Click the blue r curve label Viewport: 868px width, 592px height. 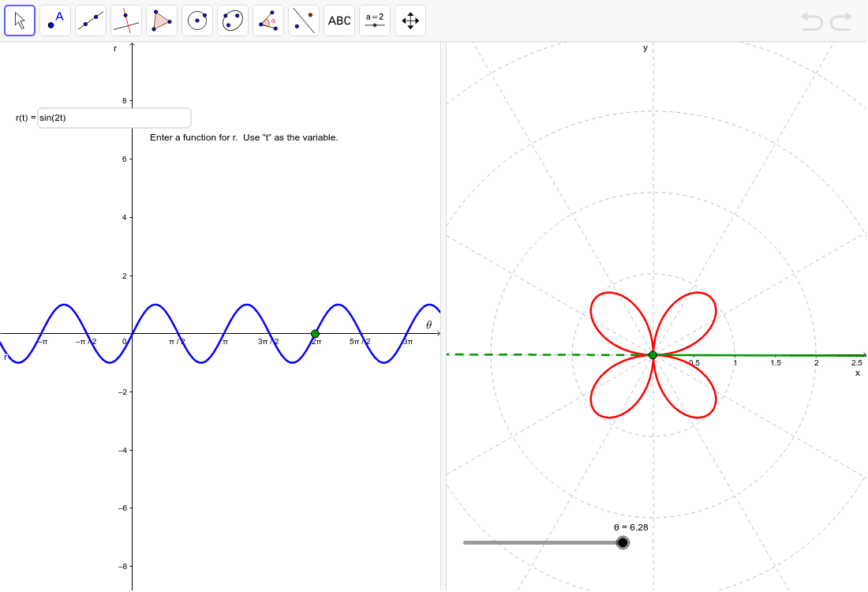[6, 358]
